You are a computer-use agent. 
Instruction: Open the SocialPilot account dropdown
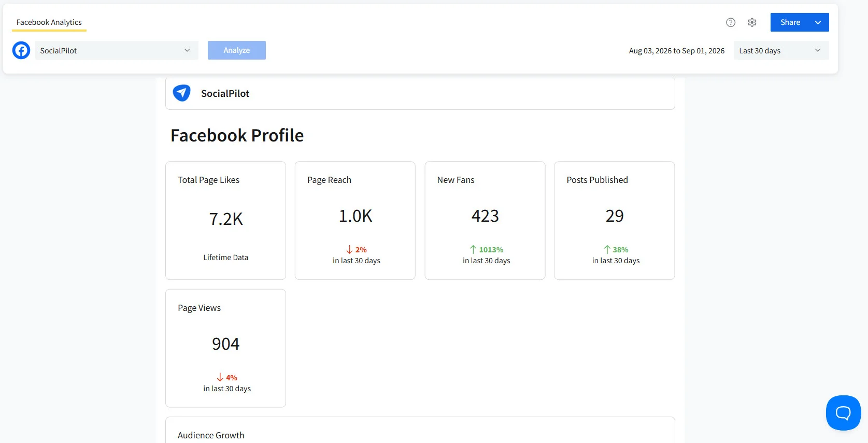tap(117, 50)
